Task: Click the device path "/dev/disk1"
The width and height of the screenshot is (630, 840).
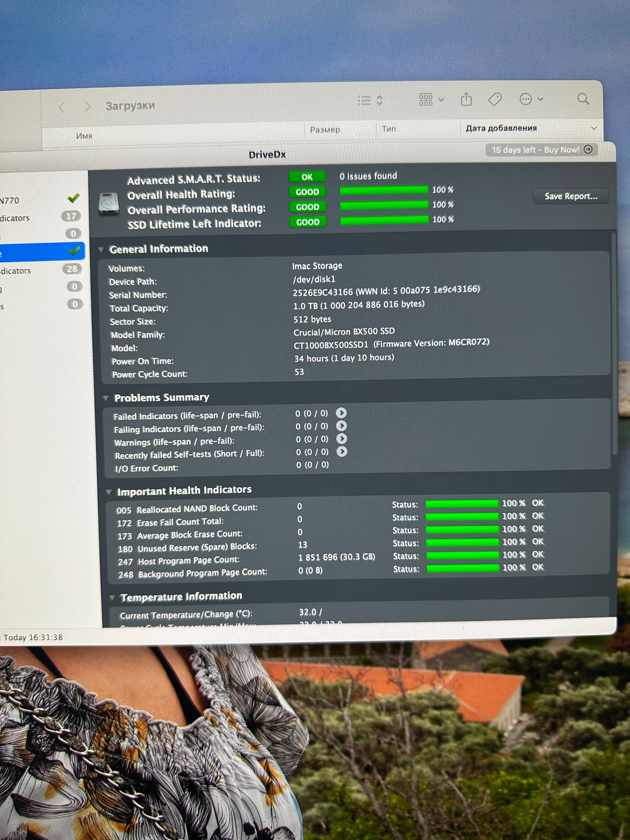Action: click(314, 279)
